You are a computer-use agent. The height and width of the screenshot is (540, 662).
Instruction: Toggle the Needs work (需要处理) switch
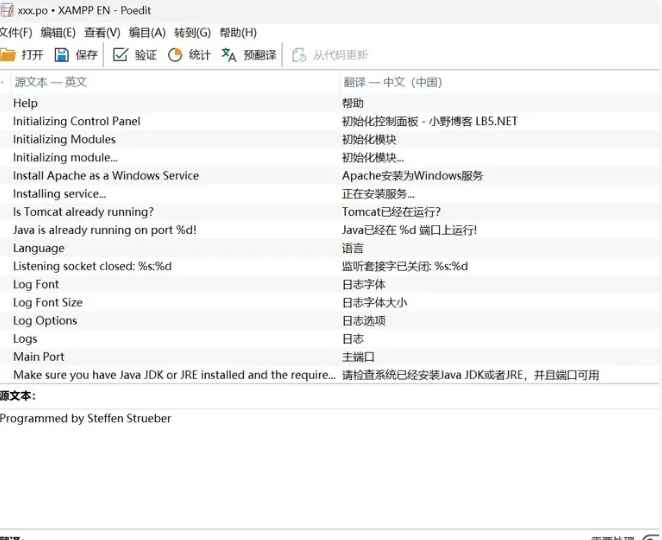point(650,537)
